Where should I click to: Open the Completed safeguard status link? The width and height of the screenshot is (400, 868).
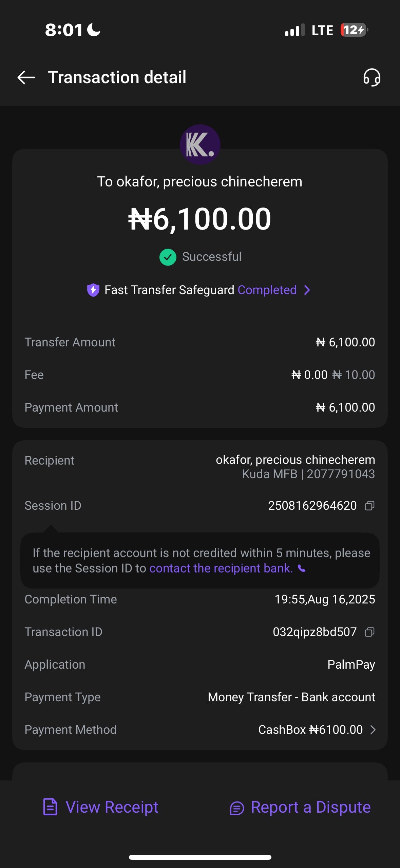267,290
